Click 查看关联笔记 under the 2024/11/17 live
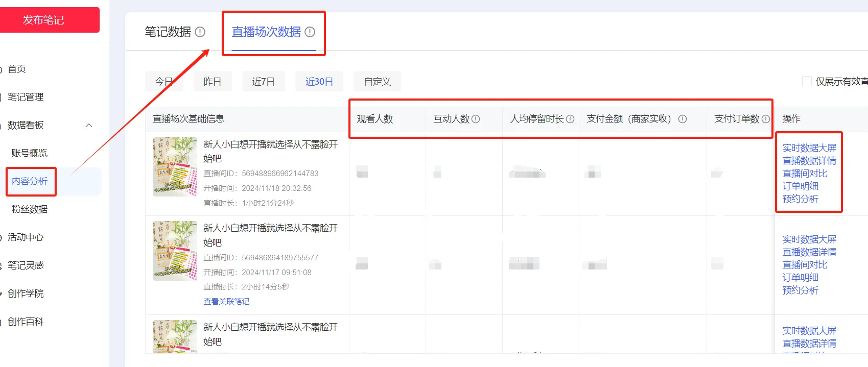This screenshot has width=868, height=367. [x=226, y=302]
